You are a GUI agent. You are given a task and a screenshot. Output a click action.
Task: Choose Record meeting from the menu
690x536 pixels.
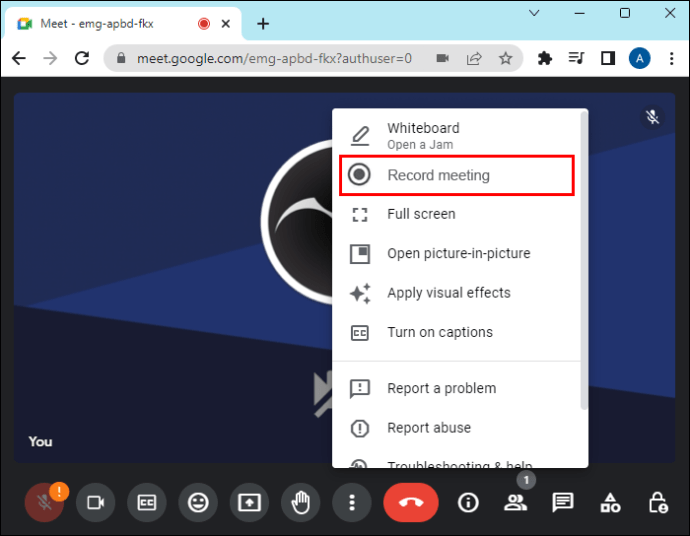pyautogui.click(x=456, y=175)
